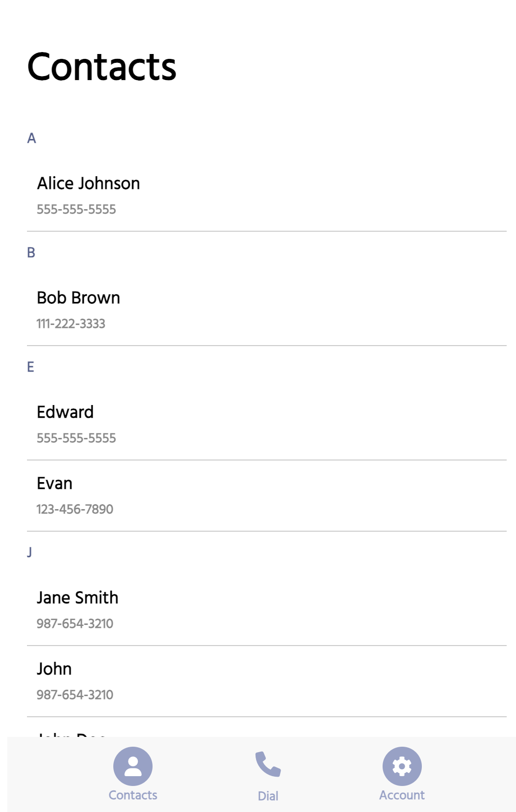Click phone number 111-222-3333
Viewport: 516px width, 812px height.
71,324
